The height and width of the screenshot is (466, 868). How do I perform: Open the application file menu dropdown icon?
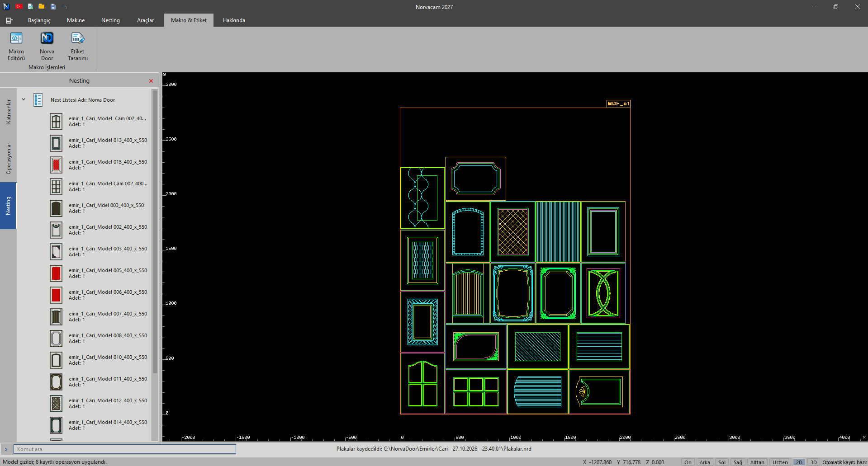pyautogui.click(x=9, y=20)
